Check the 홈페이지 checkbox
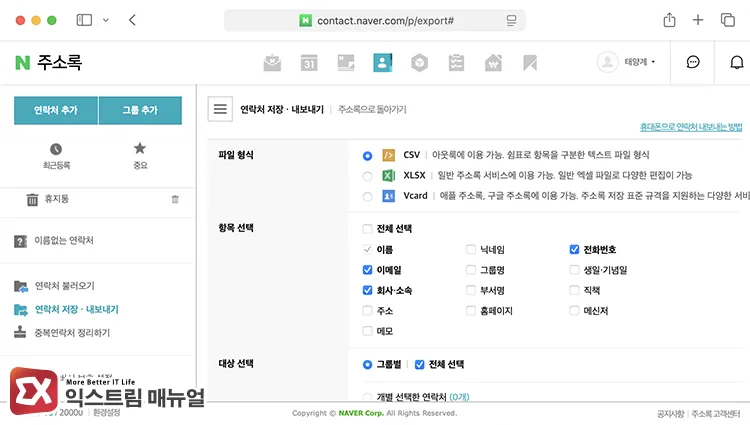The height and width of the screenshot is (425, 750). point(471,311)
